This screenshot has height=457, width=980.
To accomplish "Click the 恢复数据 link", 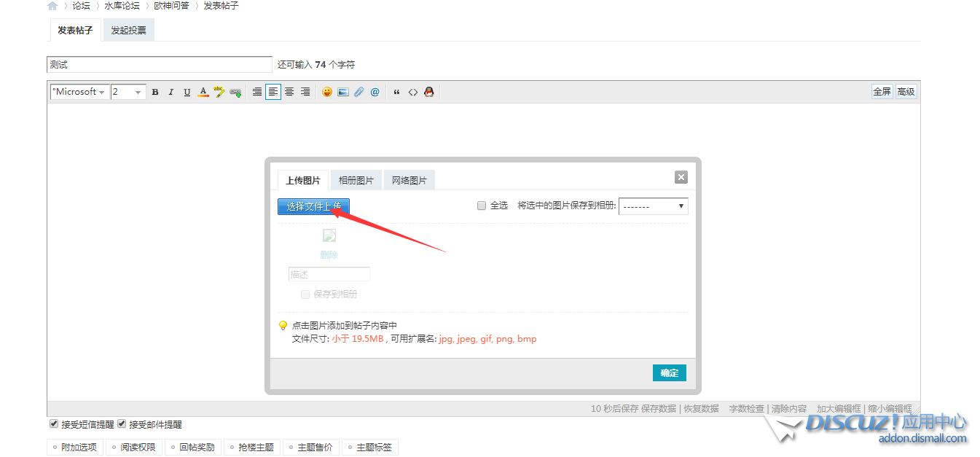I will pos(701,409).
